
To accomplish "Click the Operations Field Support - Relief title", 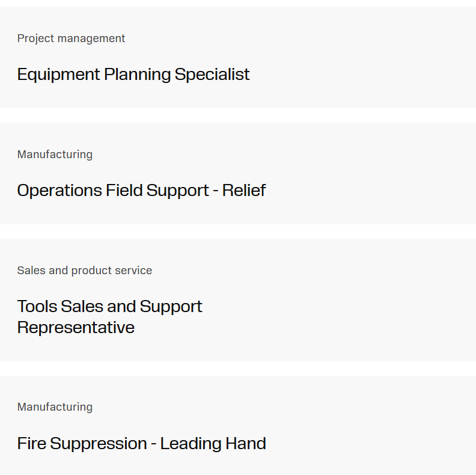I will (x=141, y=191).
